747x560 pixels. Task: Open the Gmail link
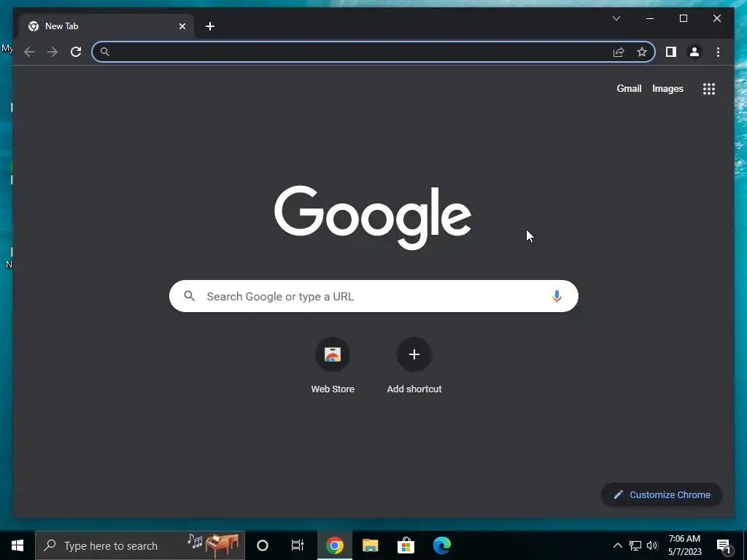click(629, 88)
